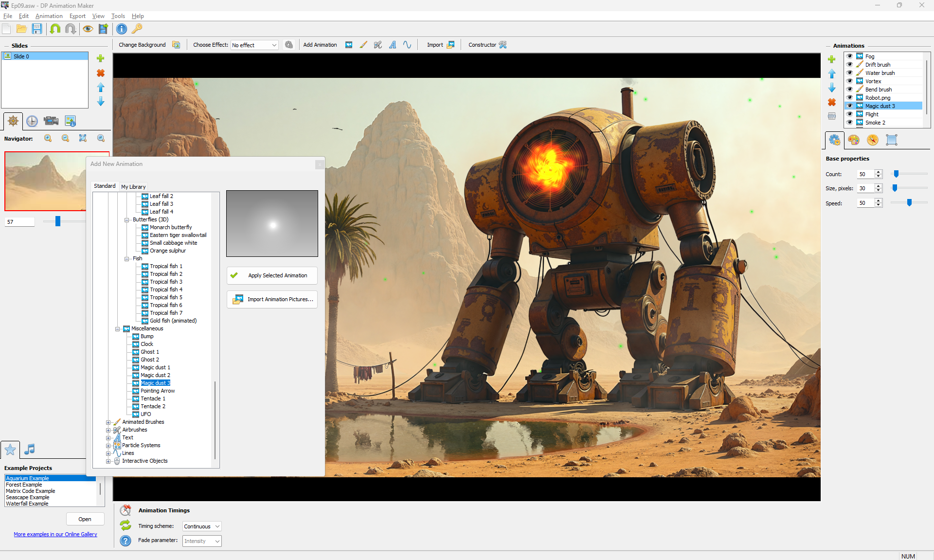Image resolution: width=934 pixels, height=560 pixels.
Task: Open the Timing scheme dropdown
Action: coord(202,526)
